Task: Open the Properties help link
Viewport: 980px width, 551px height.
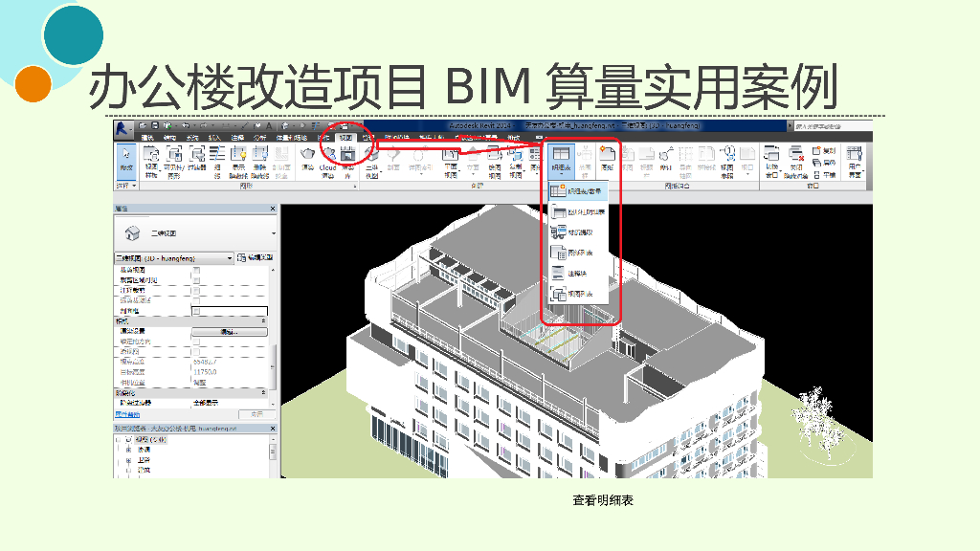Action: [x=127, y=415]
